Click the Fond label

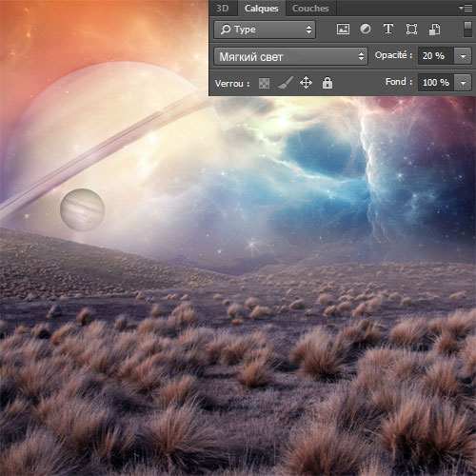(x=399, y=82)
